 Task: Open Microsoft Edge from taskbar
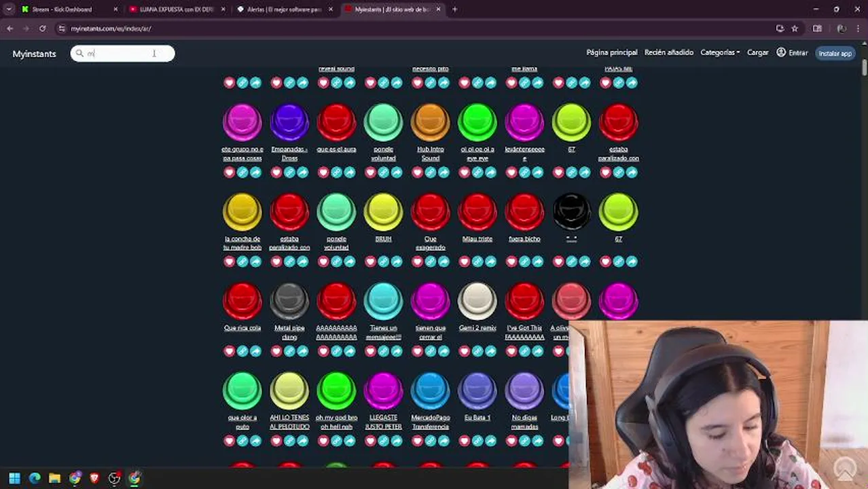tap(35, 478)
